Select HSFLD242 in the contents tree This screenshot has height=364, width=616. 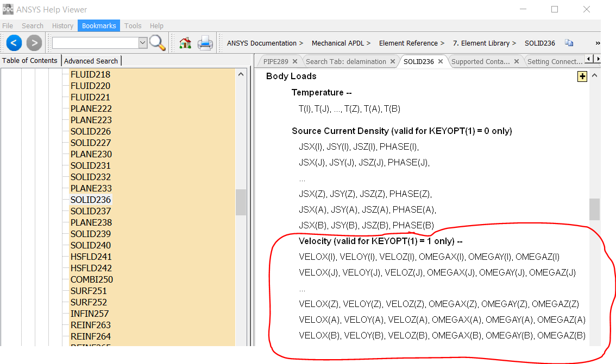[91, 268]
